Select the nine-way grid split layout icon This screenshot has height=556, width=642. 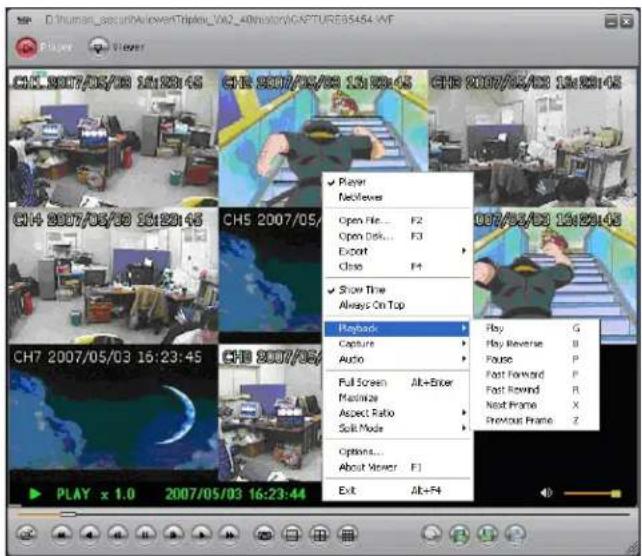(347, 535)
